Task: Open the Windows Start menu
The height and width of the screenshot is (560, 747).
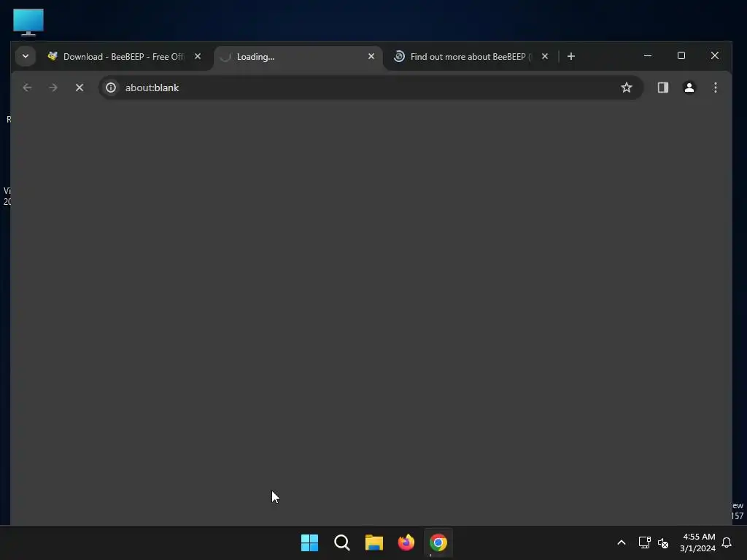Action: (309, 542)
